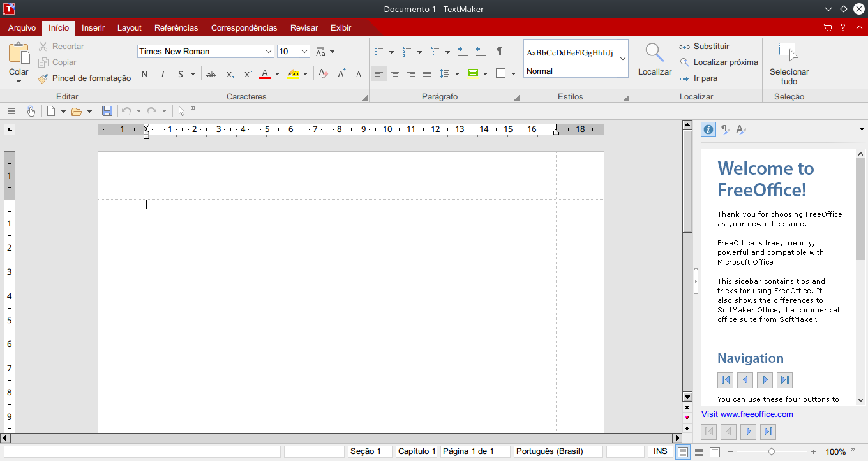
Task: Switch to the Referências ribbon tab
Action: [176, 27]
